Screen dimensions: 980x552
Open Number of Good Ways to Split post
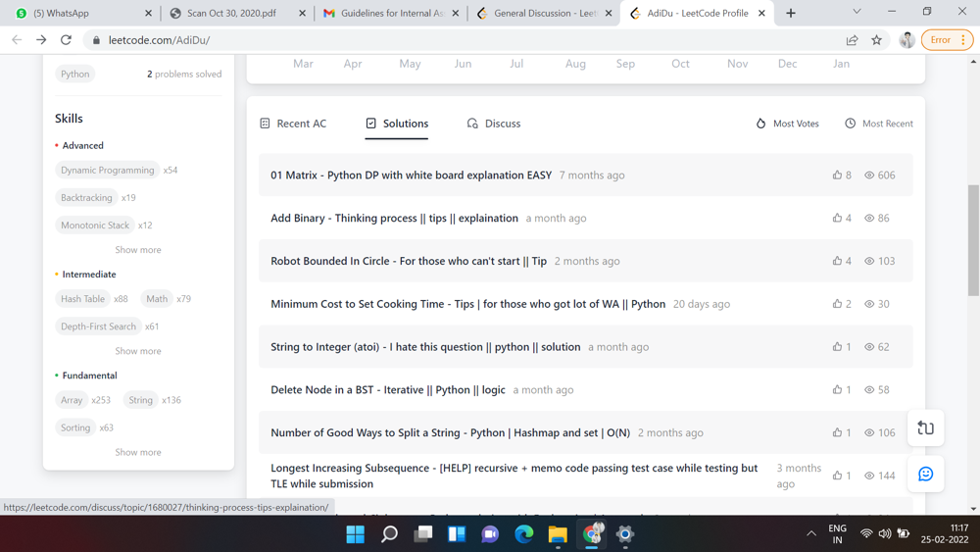pyautogui.click(x=451, y=432)
